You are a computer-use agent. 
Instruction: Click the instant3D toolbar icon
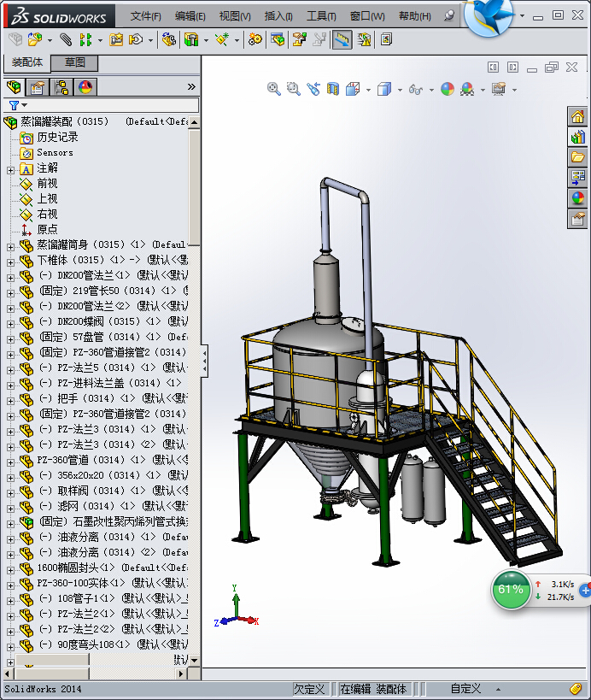point(386,39)
